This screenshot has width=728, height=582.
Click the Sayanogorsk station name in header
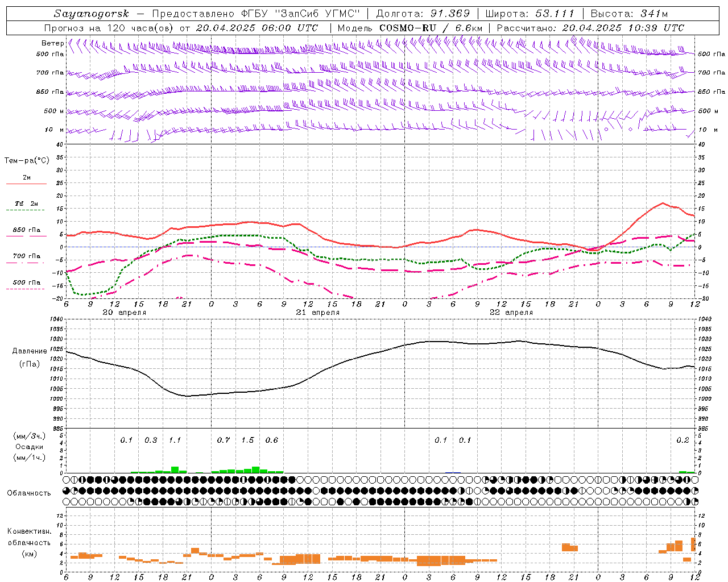tap(92, 14)
